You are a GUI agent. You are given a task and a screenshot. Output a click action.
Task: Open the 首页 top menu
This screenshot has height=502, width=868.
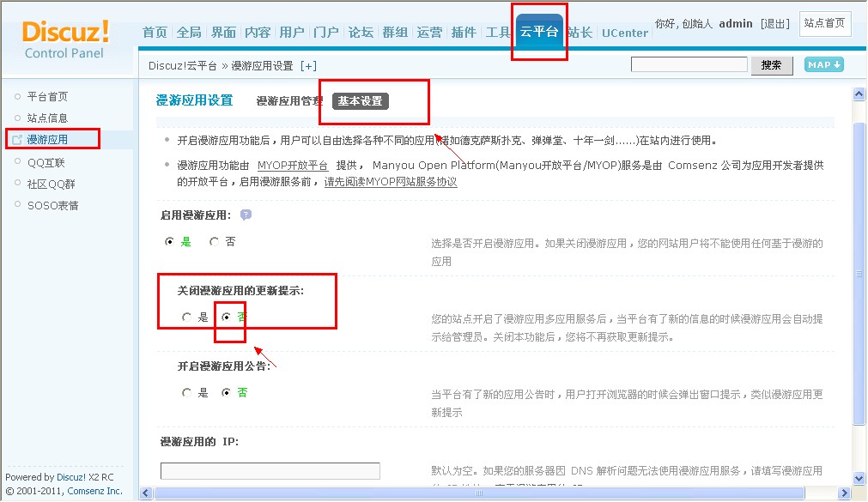tap(155, 33)
